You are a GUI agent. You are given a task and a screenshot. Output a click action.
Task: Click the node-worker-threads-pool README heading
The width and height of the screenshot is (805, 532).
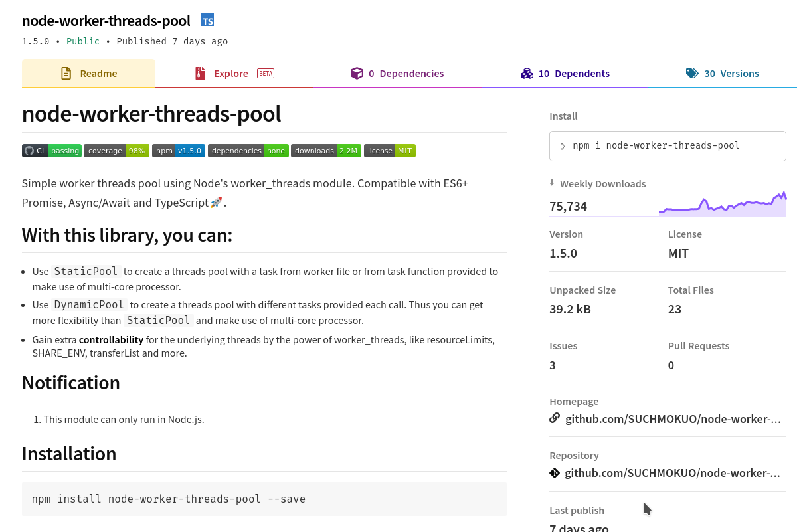pos(151,114)
